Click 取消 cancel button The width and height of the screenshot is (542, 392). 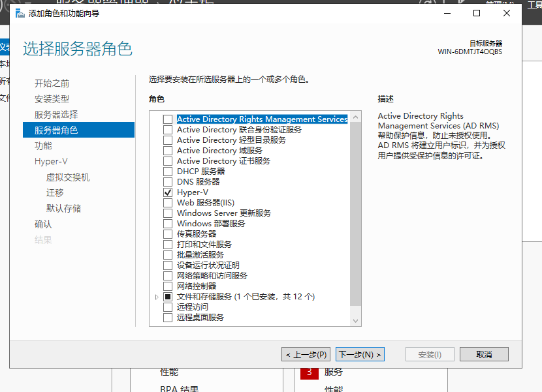484,354
